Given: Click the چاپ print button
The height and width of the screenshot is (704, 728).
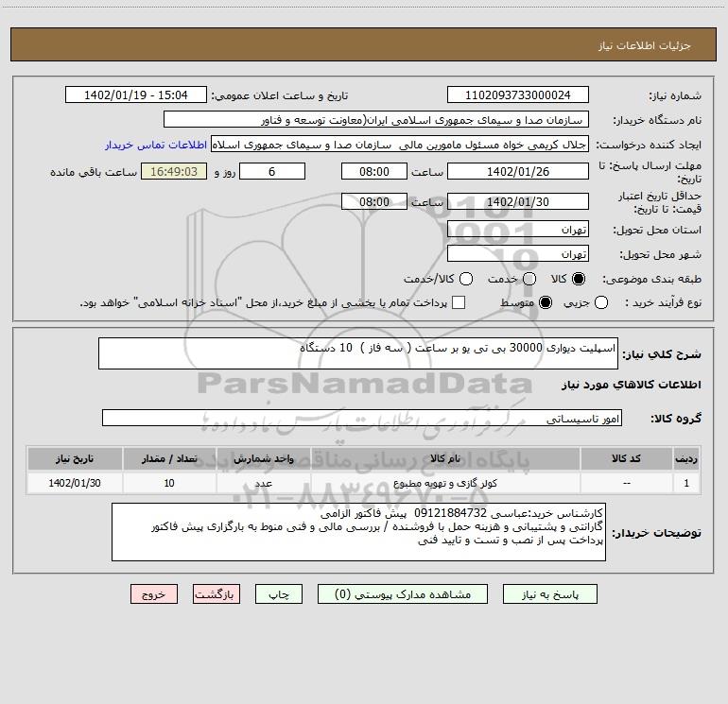Looking at the screenshot, I should coord(279,594).
